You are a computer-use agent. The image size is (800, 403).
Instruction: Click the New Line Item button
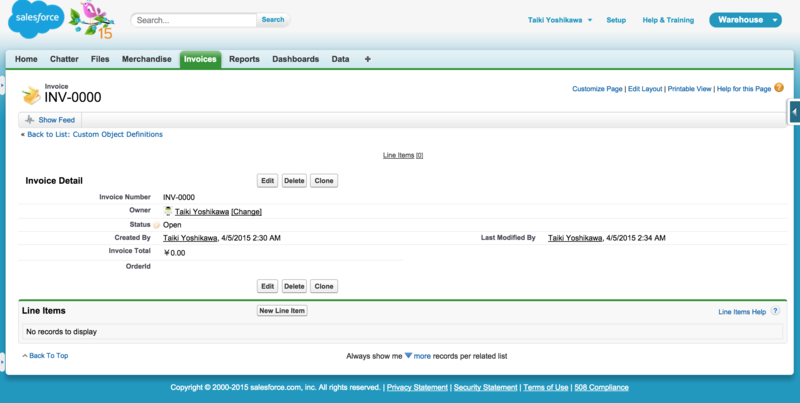tap(282, 311)
